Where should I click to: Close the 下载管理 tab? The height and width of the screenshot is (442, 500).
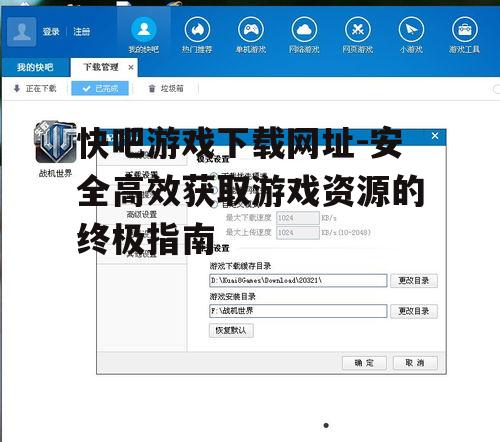pos(131,67)
